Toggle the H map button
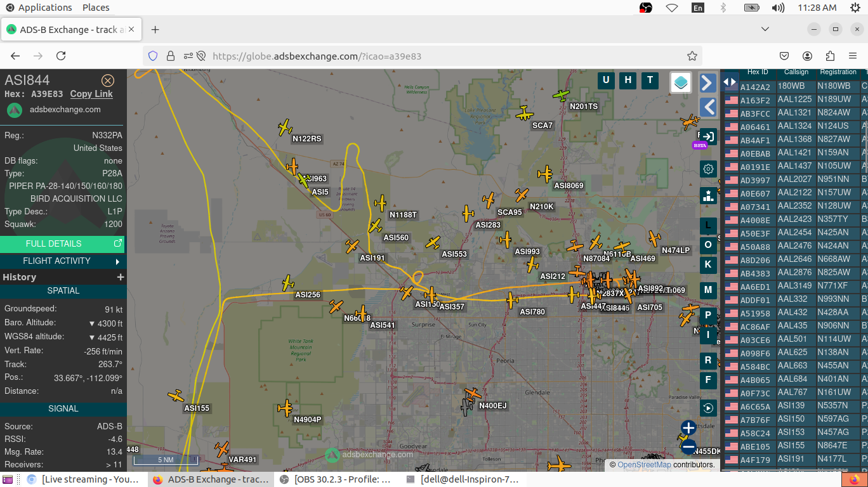The height and width of the screenshot is (487, 868). [x=628, y=80]
